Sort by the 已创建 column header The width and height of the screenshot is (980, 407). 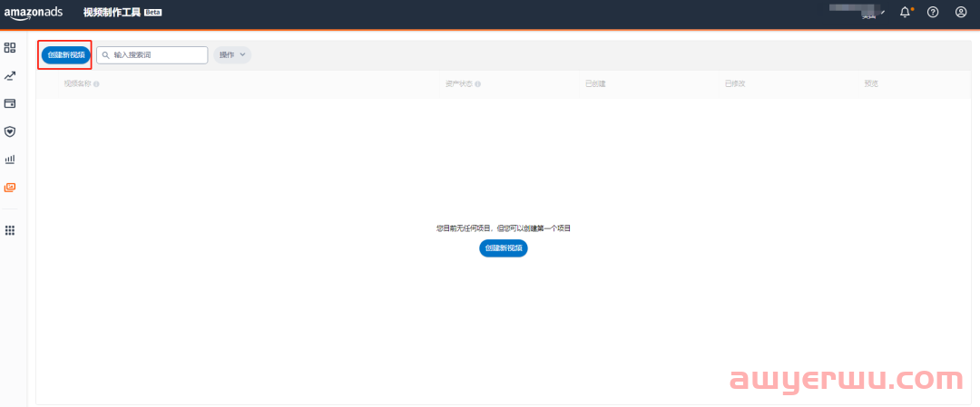coord(595,84)
